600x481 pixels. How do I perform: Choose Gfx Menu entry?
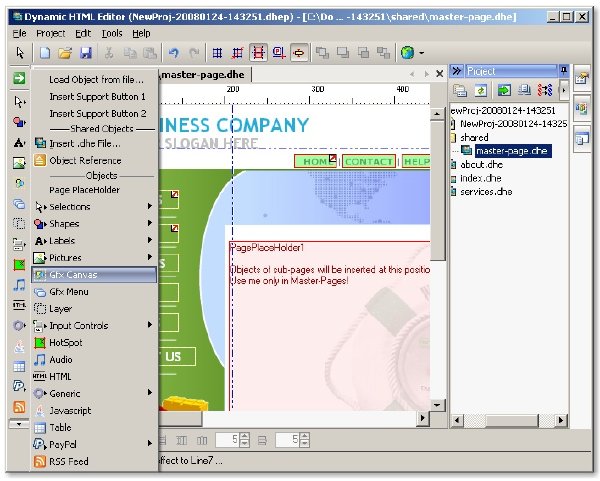click(94, 292)
